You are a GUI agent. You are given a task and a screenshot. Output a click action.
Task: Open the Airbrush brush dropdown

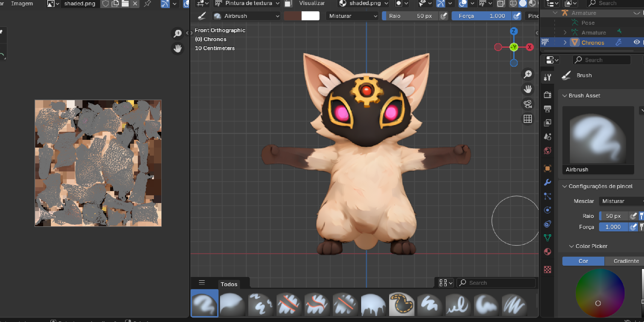coord(247,16)
